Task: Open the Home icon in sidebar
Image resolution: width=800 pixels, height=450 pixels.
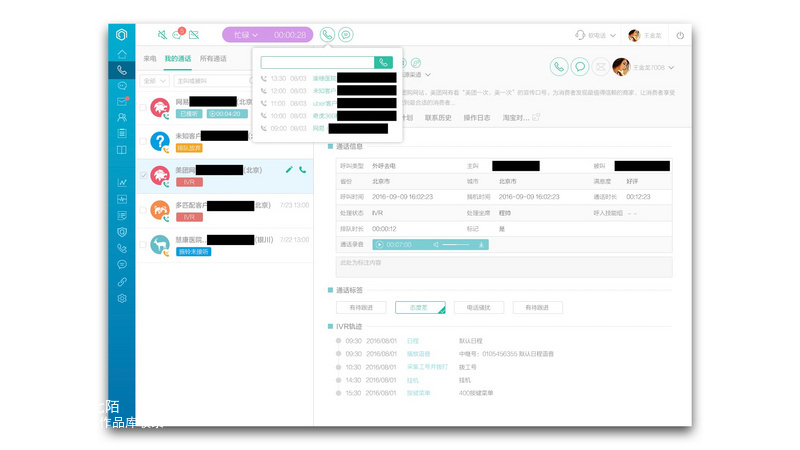Action: coord(121,54)
